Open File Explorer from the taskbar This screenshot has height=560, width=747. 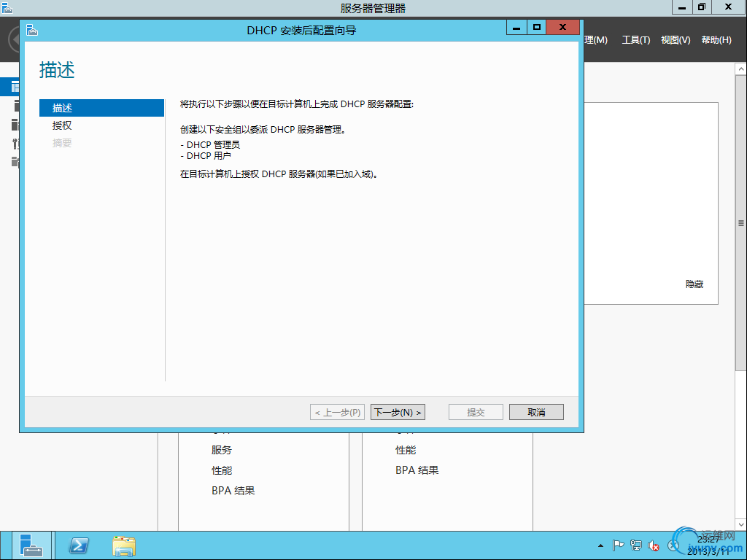point(124,545)
